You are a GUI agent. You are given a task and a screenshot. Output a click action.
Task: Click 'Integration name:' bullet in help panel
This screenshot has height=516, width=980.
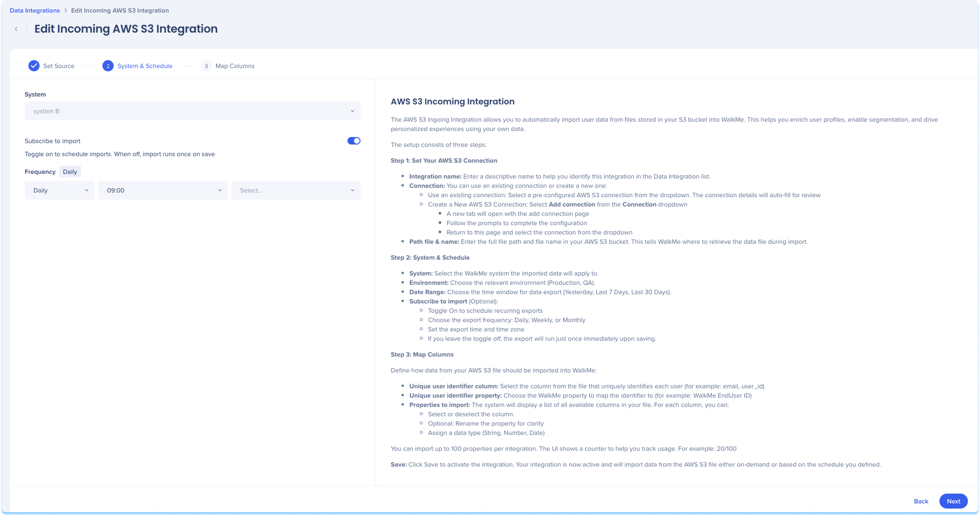point(560,176)
